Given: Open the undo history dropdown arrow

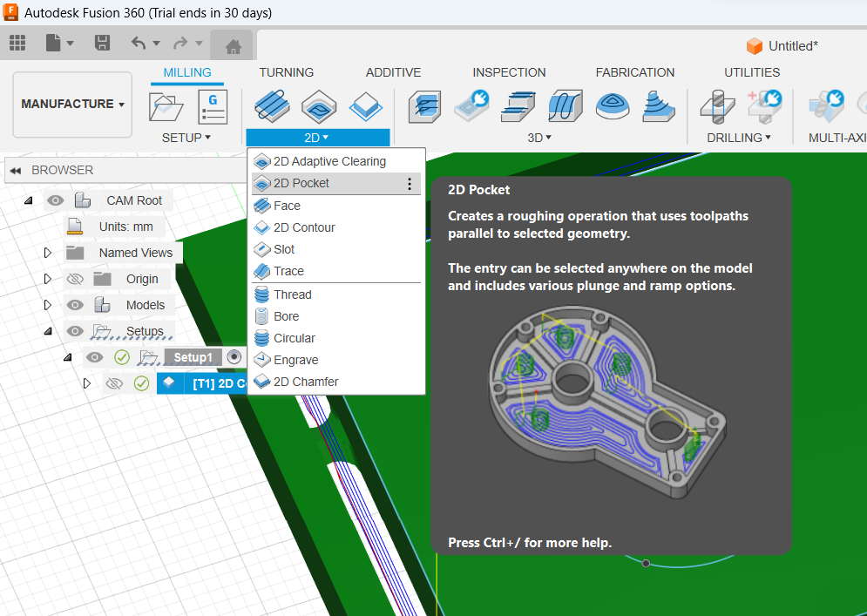Looking at the screenshot, I should click(x=157, y=44).
